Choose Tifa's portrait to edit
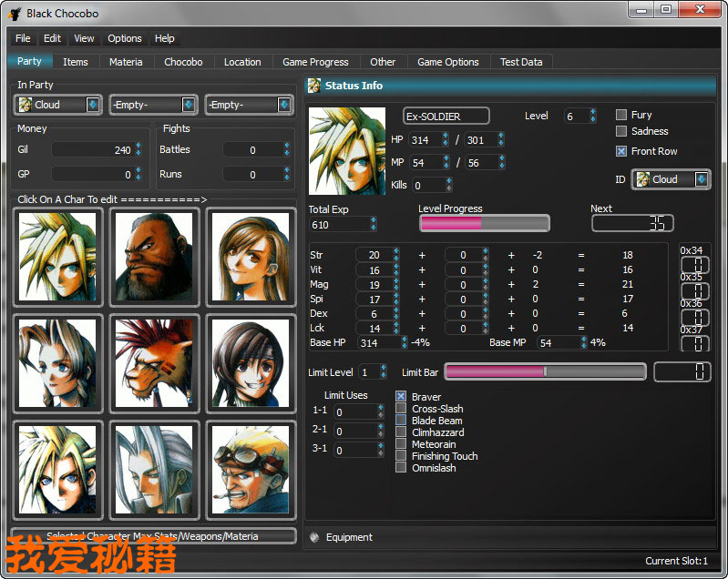Viewport: 728px width, 579px height. 250,257
